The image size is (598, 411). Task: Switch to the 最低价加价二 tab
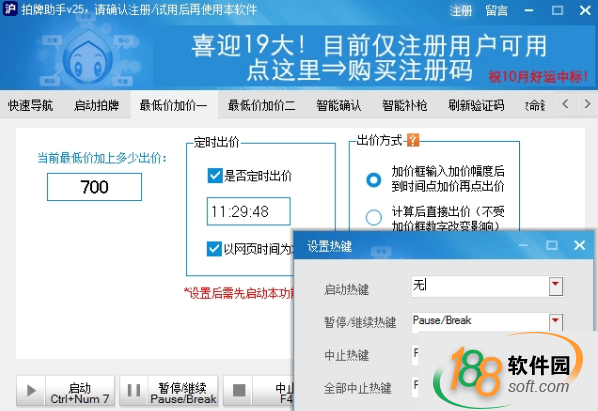click(261, 105)
